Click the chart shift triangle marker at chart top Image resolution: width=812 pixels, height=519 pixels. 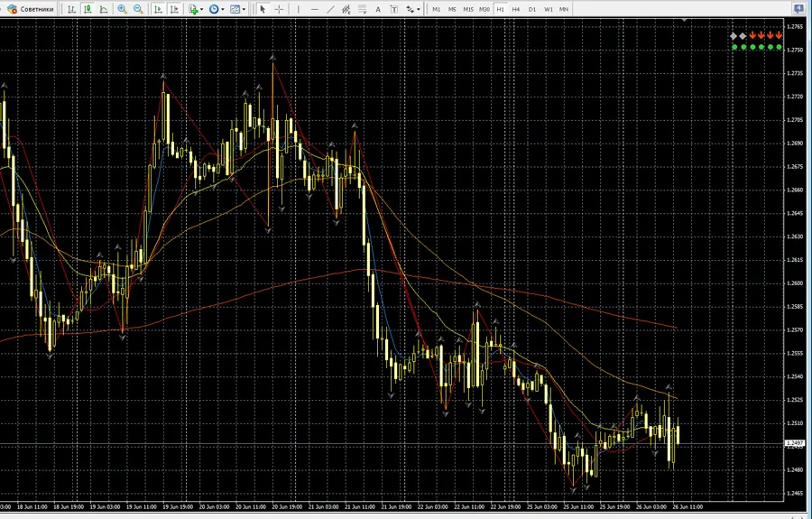(685, 20)
